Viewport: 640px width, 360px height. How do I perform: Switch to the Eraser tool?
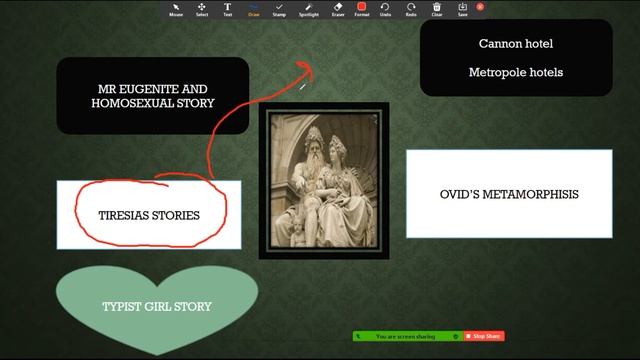click(338, 9)
